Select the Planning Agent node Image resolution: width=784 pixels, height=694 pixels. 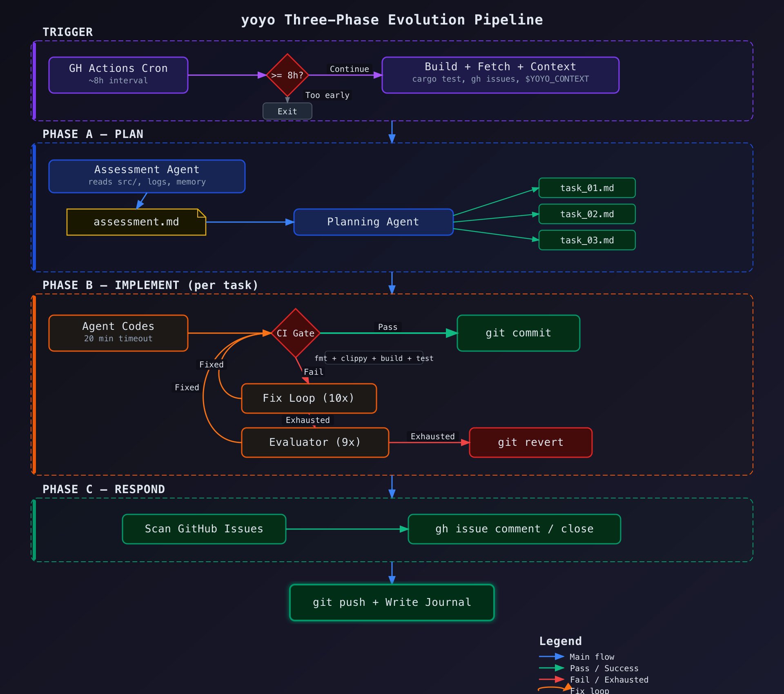374,222
